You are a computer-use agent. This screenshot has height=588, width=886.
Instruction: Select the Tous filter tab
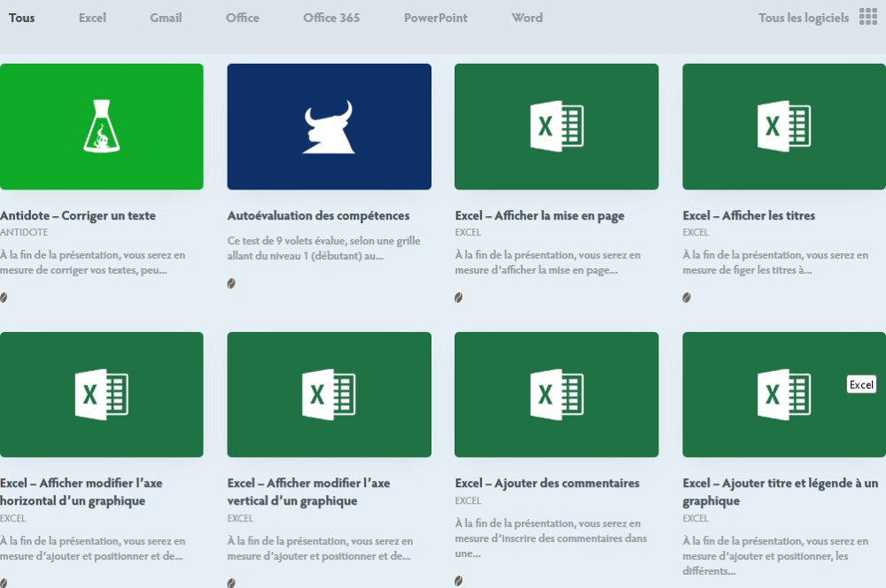pyautogui.click(x=22, y=18)
